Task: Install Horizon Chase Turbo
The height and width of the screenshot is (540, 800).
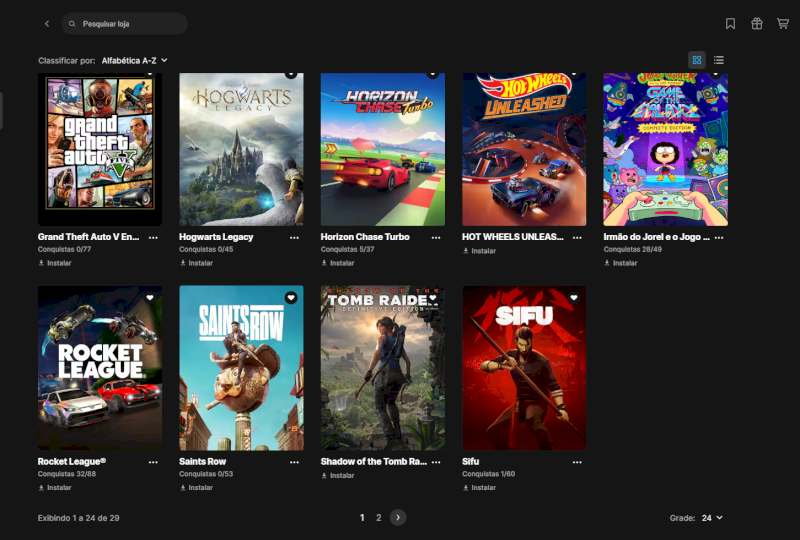Action: tap(338, 263)
